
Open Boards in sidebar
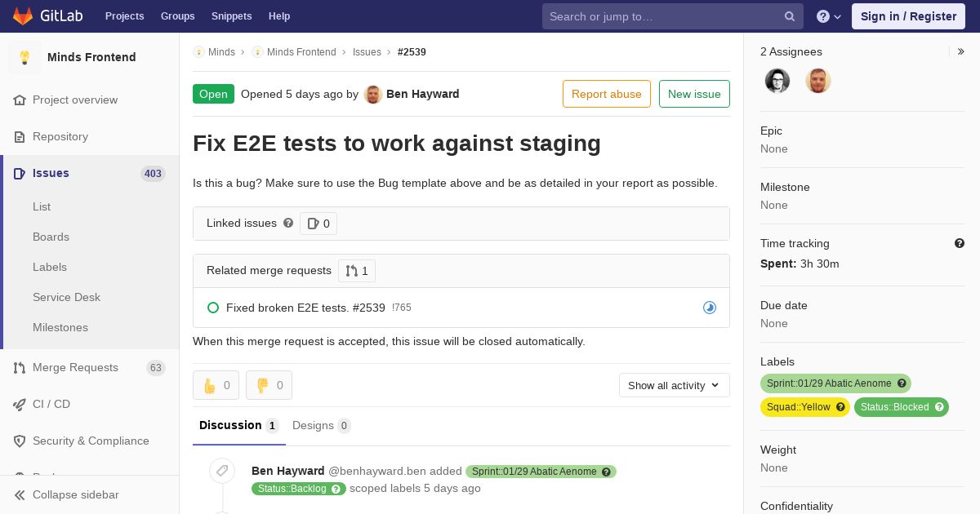pos(51,237)
